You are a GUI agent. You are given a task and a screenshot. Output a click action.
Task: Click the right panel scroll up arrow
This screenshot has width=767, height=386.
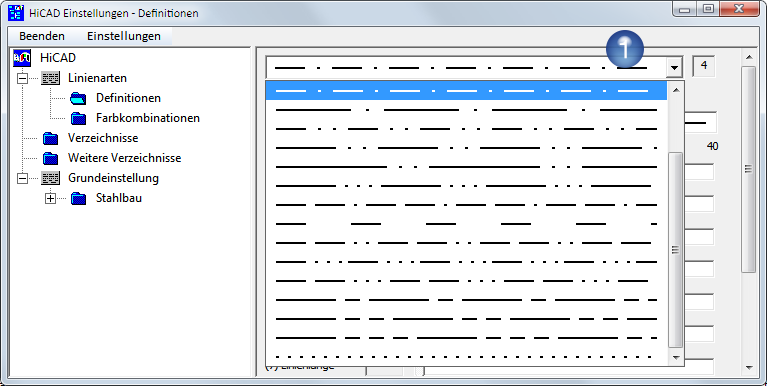coord(749,58)
